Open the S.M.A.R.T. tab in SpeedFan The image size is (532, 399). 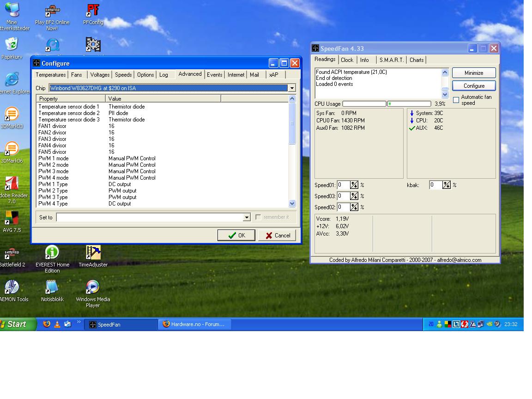(x=392, y=60)
